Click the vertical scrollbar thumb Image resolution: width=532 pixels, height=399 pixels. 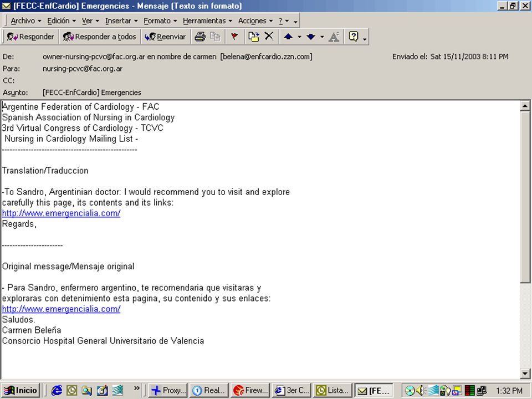[525, 197]
